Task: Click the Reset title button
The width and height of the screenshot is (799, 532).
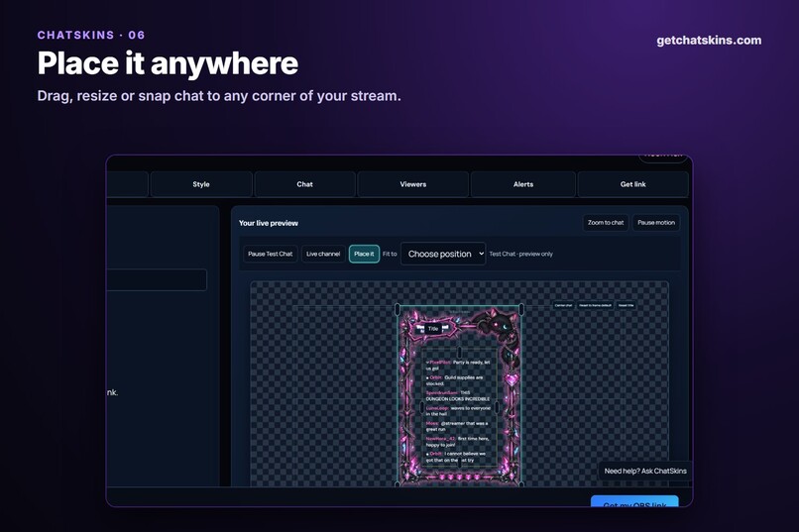Action: [626, 305]
